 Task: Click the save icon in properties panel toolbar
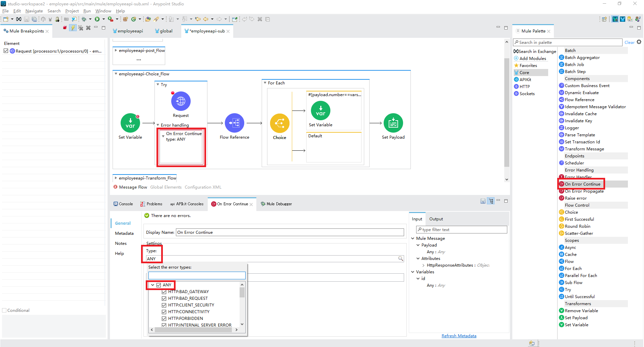pyautogui.click(x=483, y=201)
